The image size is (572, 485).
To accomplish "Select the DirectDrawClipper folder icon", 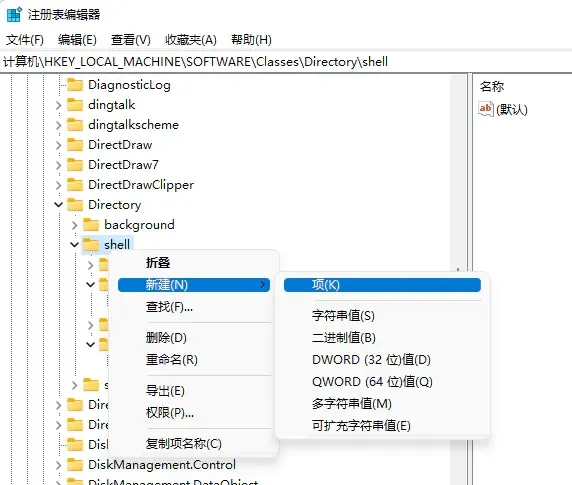I will point(75,185).
